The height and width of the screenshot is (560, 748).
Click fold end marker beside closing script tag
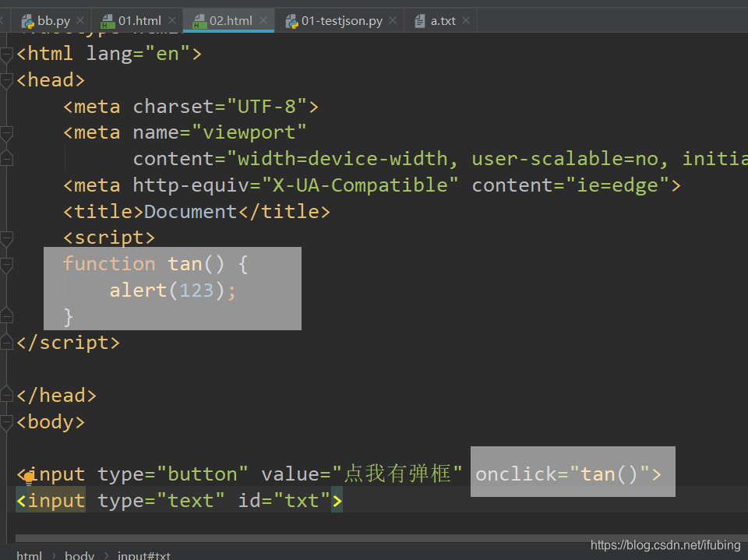[x=6, y=342]
